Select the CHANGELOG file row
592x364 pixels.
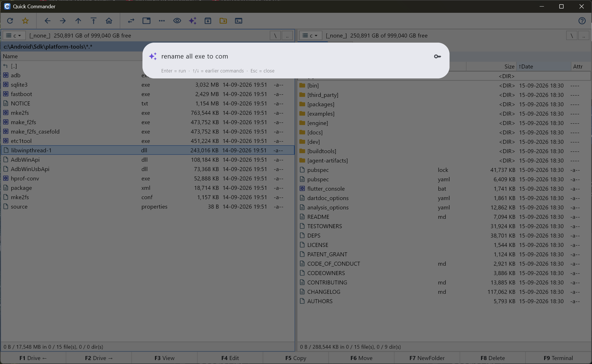click(444, 292)
